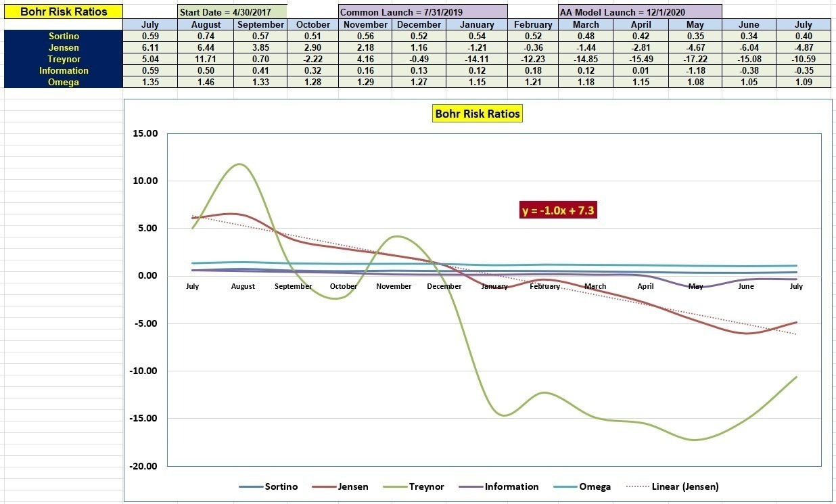Select Jensen value -6.04 cell
Image resolution: width=836 pixels, height=504 pixels.
(749, 48)
